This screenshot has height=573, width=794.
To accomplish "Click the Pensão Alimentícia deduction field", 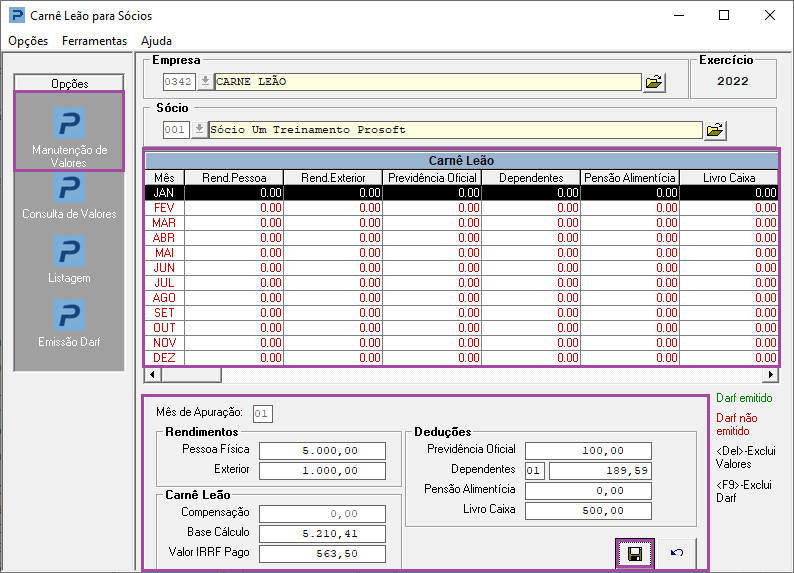I will [x=588, y=490].
